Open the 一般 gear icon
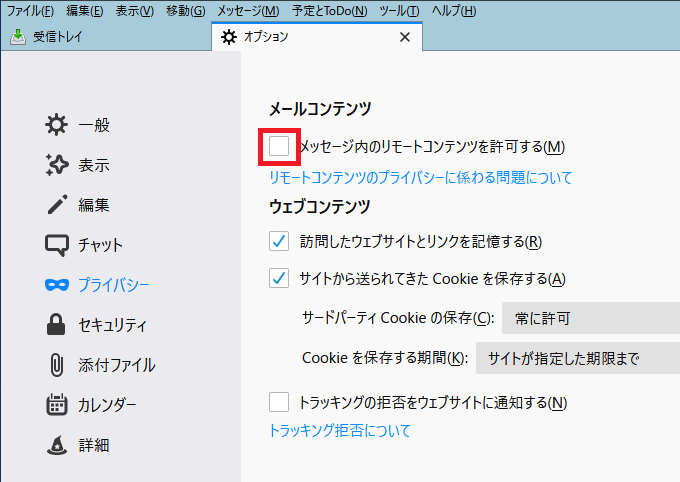This screenshot has width=680, height=482. coord(56,125)
